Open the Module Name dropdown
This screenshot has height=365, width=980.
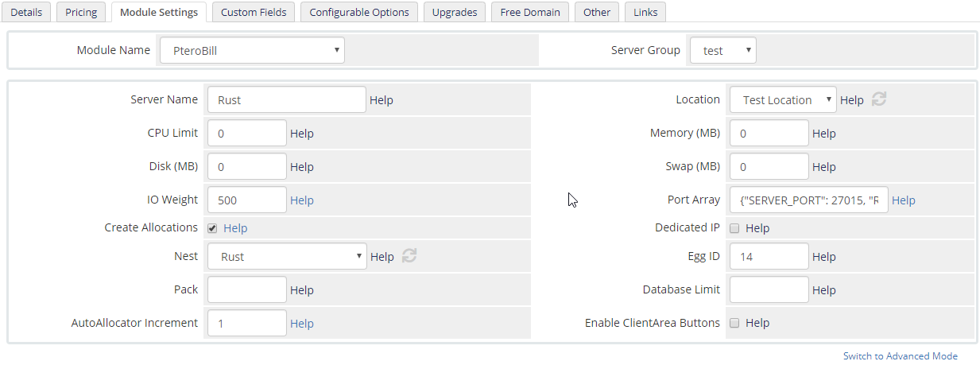(252, 50)
